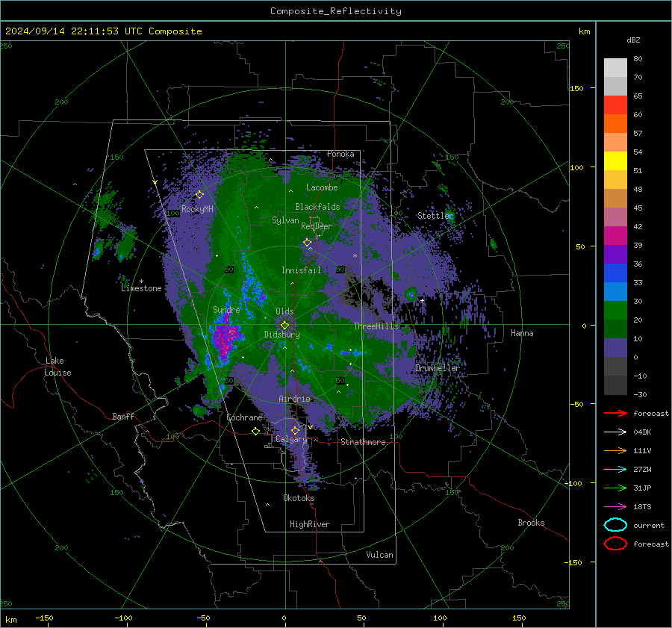Click the green 31JP arrow icon

pos(615,488)
